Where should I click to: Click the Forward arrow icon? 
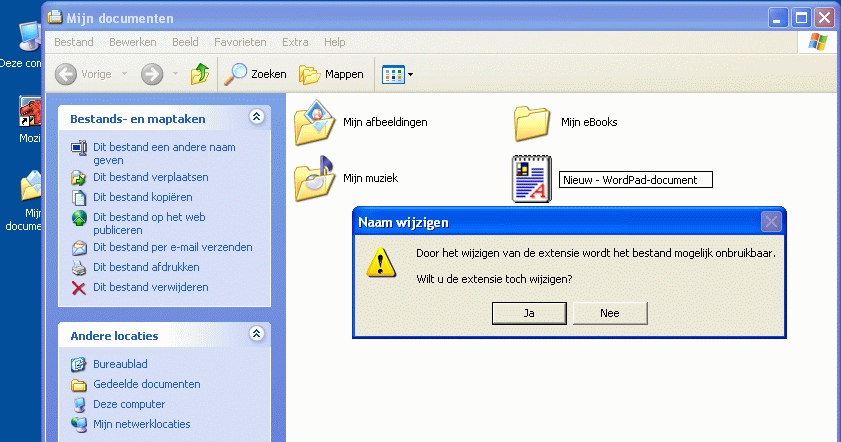click(x=152, y=74)
